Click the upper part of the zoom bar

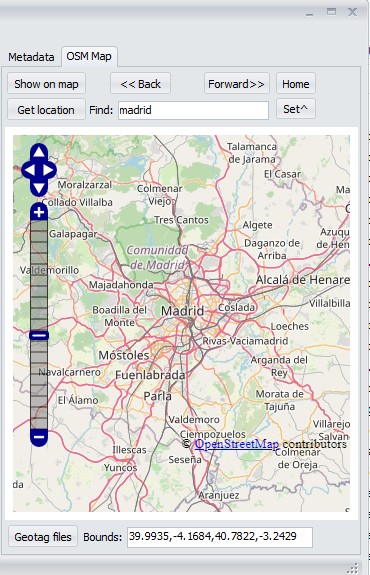click(x=39, y=275)
